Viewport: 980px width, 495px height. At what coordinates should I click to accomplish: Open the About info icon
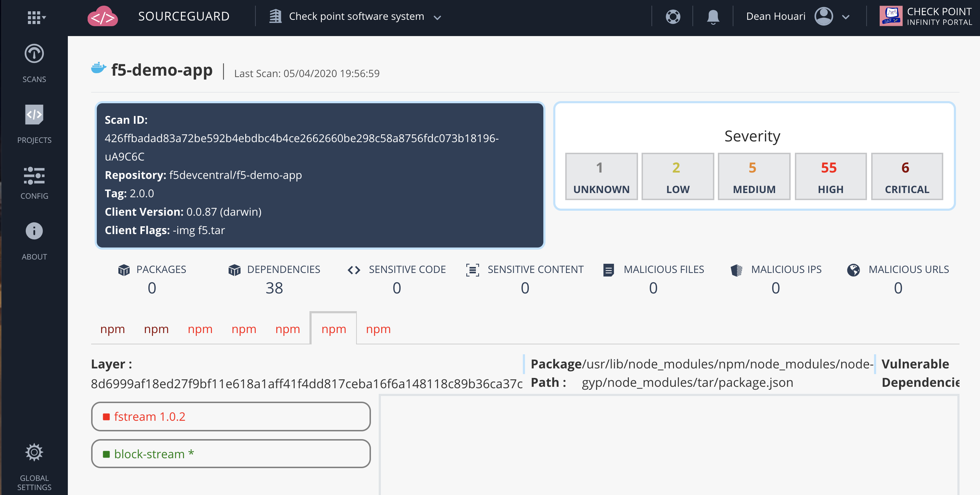coord(34,231)
